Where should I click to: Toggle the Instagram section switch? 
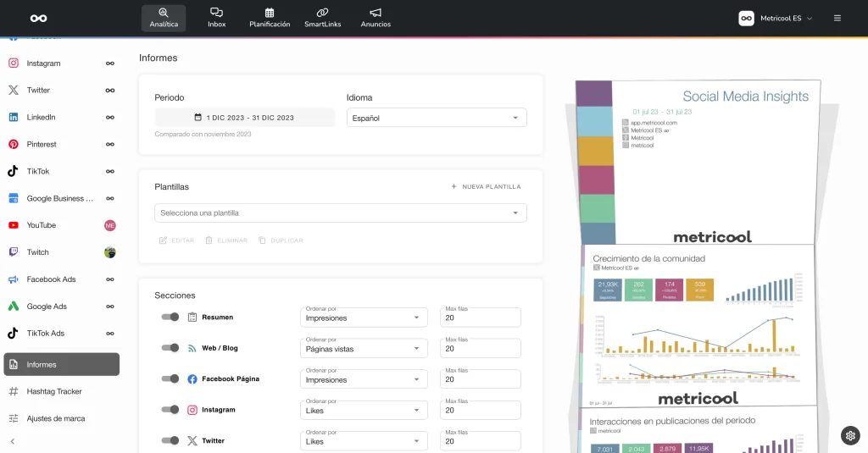tap(170, 410)
